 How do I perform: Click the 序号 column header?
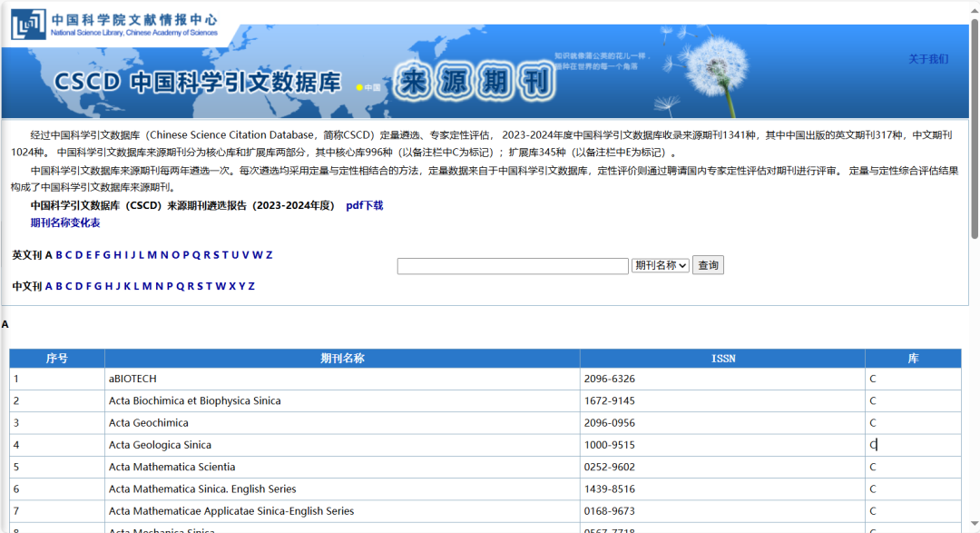point(57,358)
